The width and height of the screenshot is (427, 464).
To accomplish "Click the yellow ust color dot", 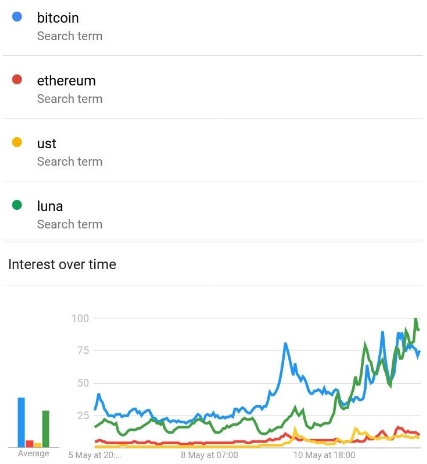I will point(17,142).
